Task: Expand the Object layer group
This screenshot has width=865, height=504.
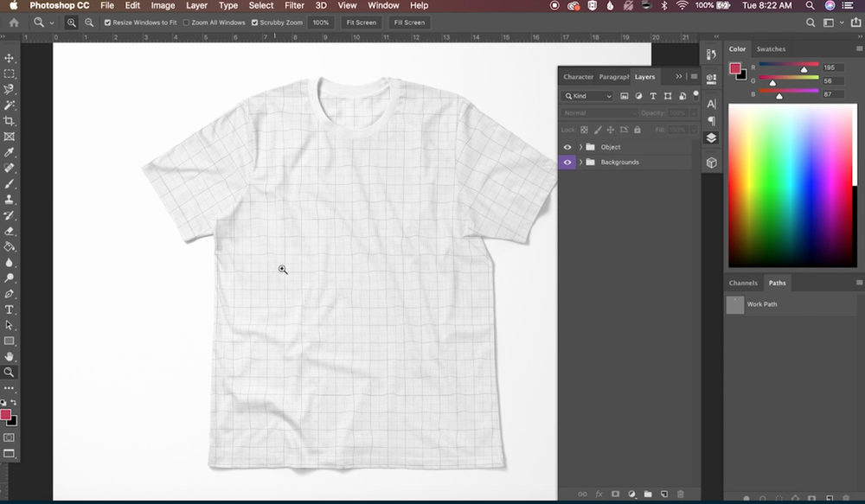Action: [580, 147]
